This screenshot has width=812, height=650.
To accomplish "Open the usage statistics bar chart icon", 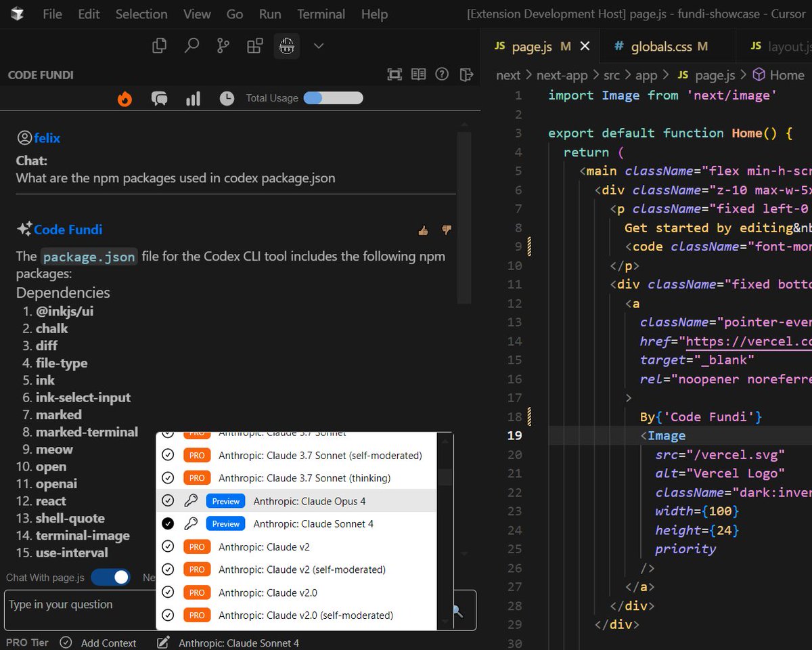I will [193, 98].
